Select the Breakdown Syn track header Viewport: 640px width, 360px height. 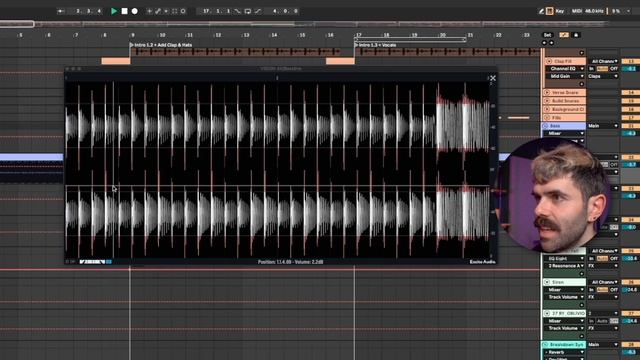point(564,344)
